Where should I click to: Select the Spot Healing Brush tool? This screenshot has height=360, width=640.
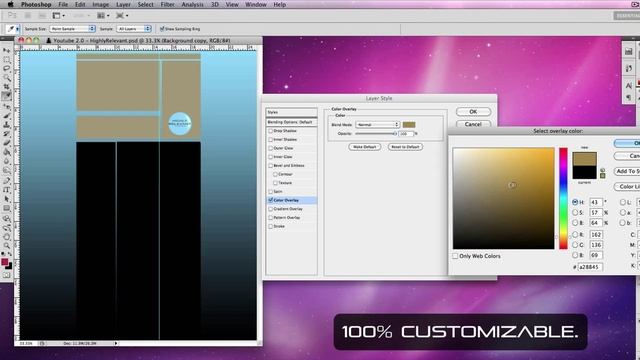pyautogui.click(x=7, y=107)
